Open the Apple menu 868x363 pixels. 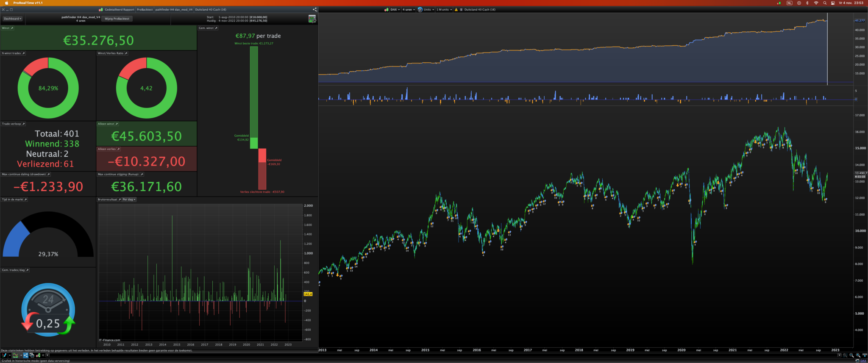[6, 3]
